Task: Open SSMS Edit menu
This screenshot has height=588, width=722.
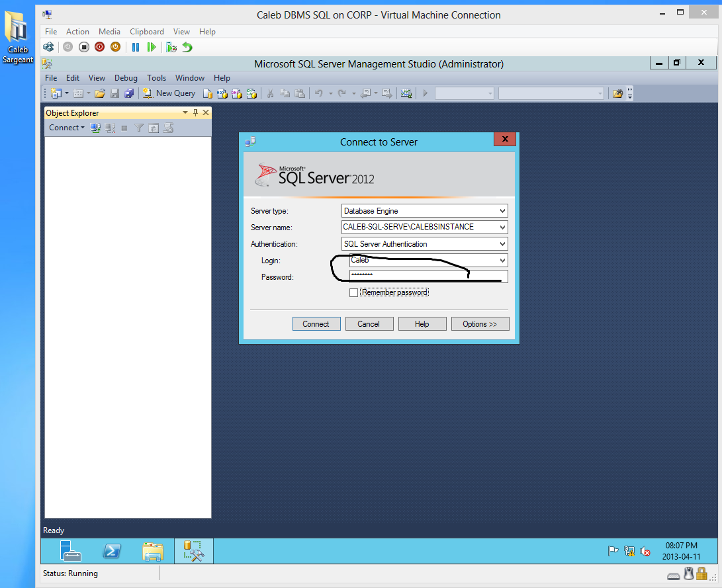Action: [73, 78]
